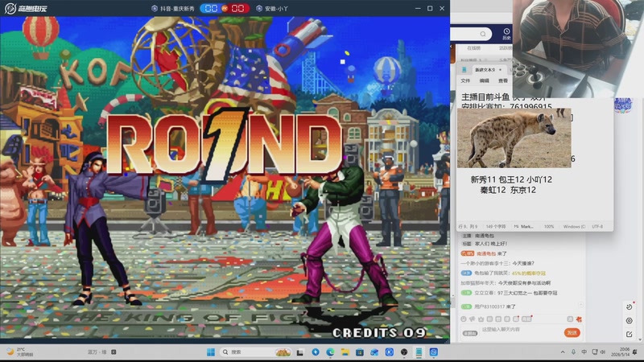Open the Task View icon on the taskbar
The height and width of the screenshot is (362, 644).
click(300, 352)
